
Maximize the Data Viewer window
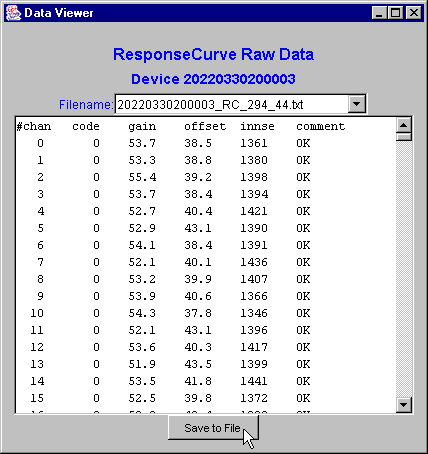coord(396,13)
